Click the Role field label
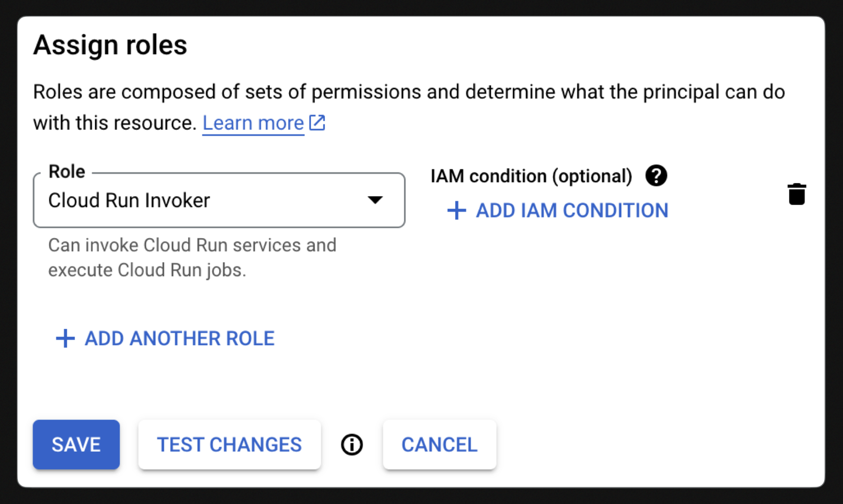 tap(67, 172)
